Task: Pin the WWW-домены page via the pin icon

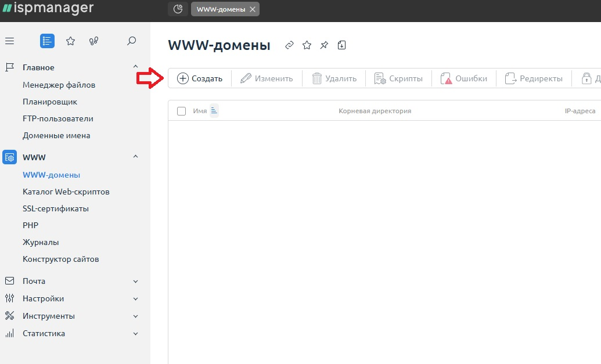Action: 324,45
